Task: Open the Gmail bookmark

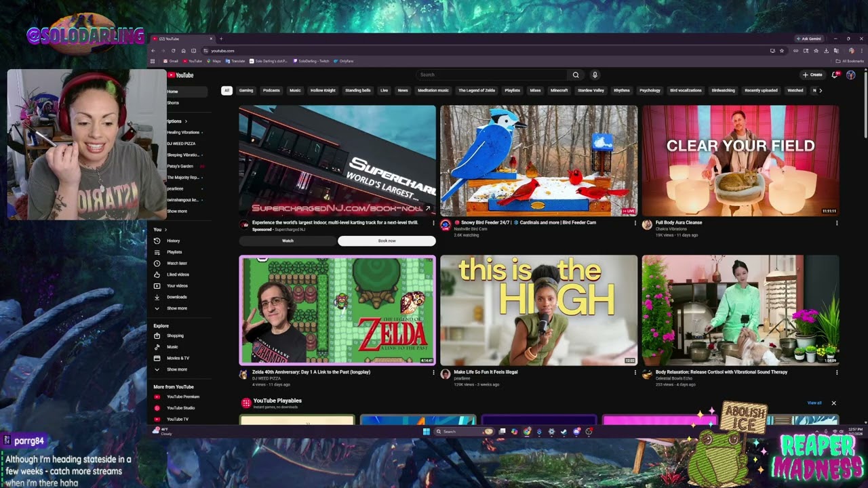Action: (x=171, y=61)
